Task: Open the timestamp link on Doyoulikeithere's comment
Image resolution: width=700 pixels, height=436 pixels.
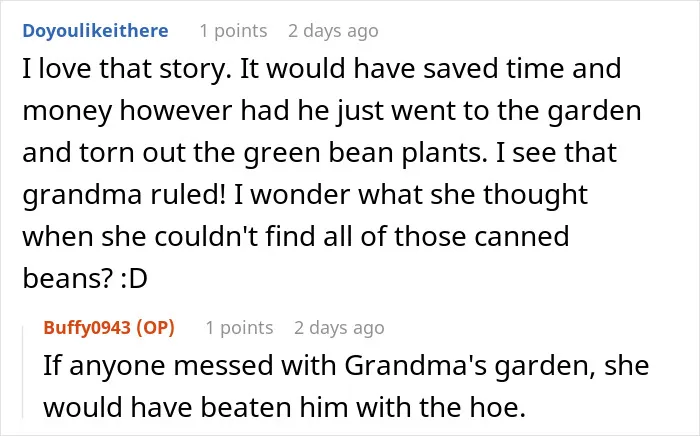Action: click(333, 31)
